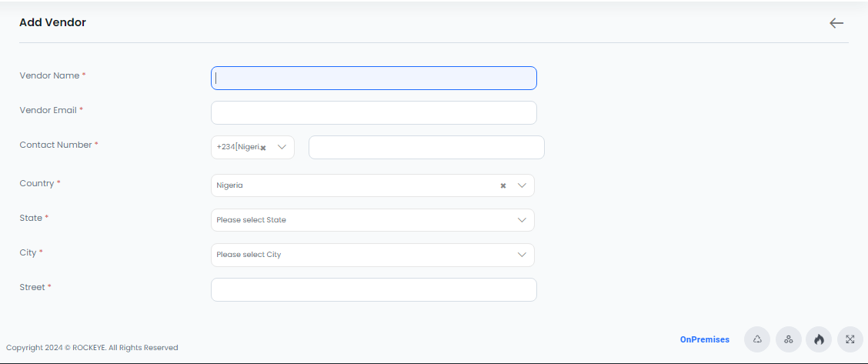Select the Contact Number phone input
The width and height of the screenshot is (868, 364).
pyautogui.click(x=426, y=147)
